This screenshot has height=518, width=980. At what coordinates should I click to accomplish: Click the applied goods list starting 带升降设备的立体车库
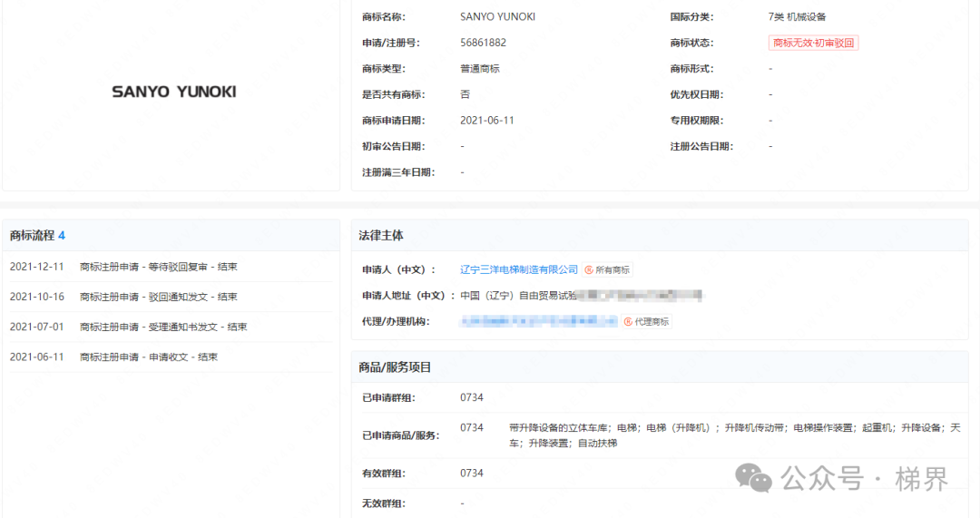point(734,435)
